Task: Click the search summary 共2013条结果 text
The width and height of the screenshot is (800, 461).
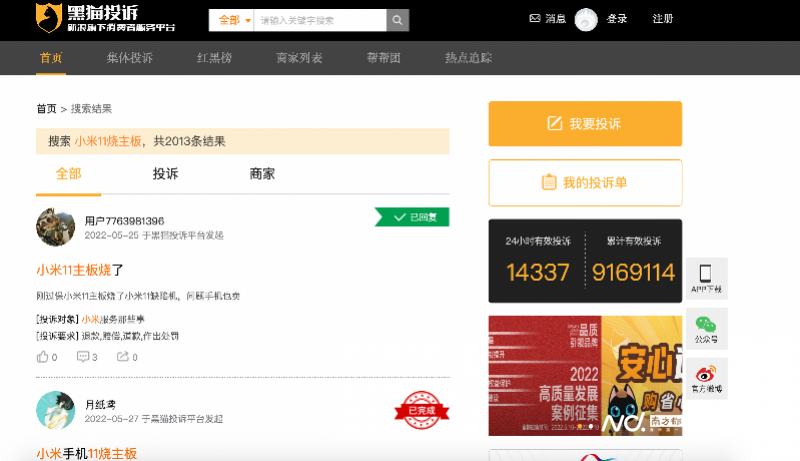Action: (189, 141)
